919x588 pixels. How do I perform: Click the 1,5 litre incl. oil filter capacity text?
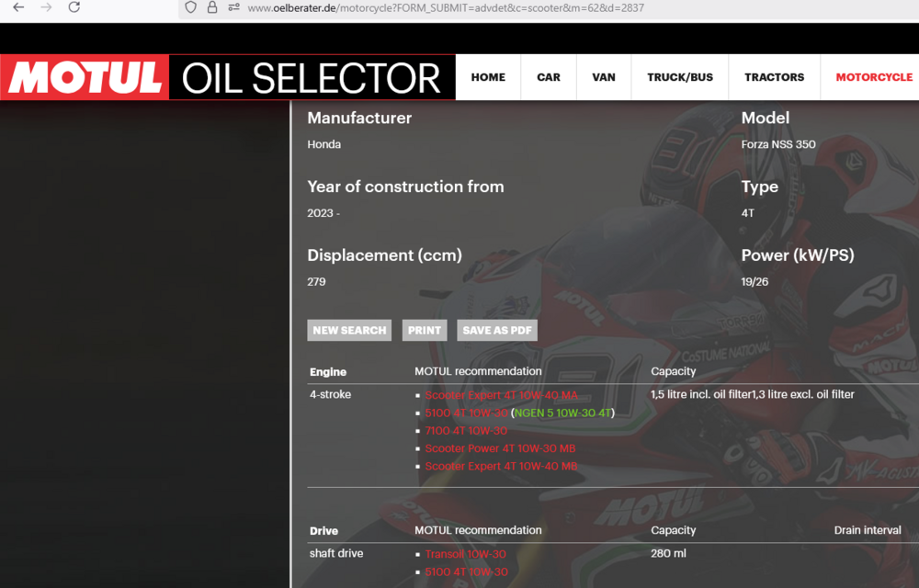701,395
